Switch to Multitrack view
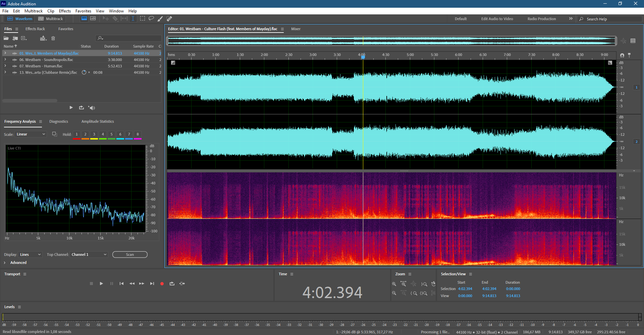Image resolution: width=644 pixels, height=335 pixels. (x=51, y=19)
